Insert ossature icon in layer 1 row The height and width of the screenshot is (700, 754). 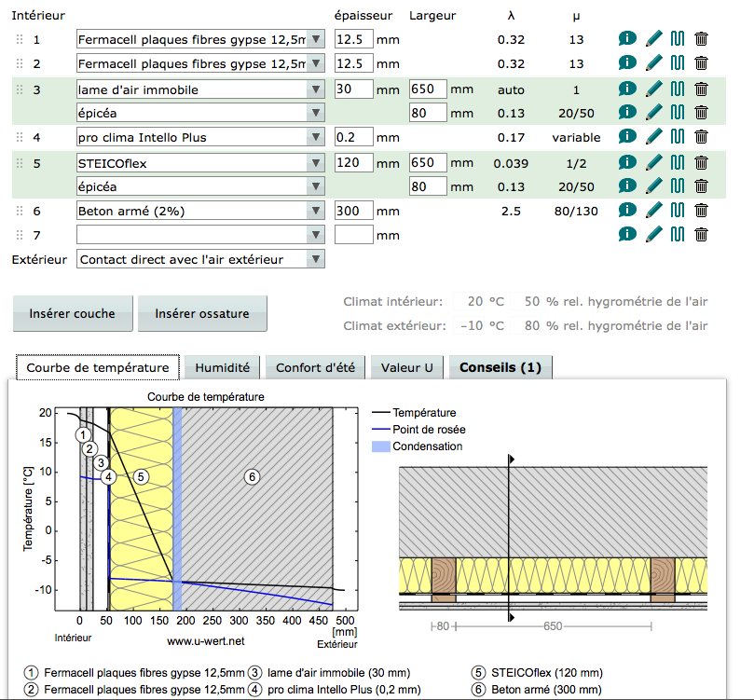[x=677, y=38]
